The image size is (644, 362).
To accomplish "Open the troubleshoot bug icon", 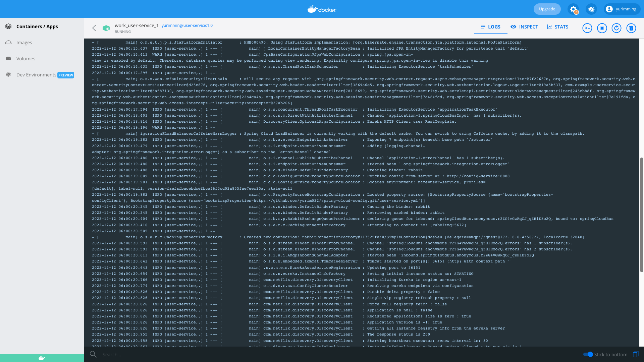I will coord(591,9).
